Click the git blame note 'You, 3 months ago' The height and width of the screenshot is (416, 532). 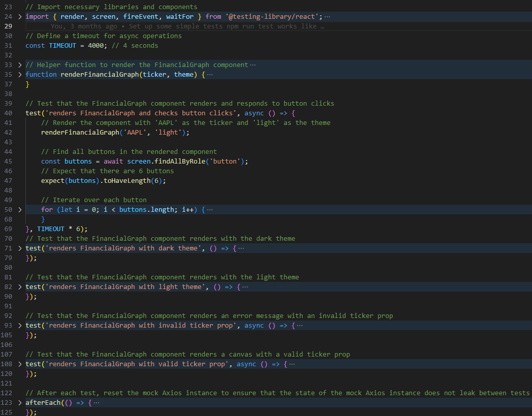84,26
